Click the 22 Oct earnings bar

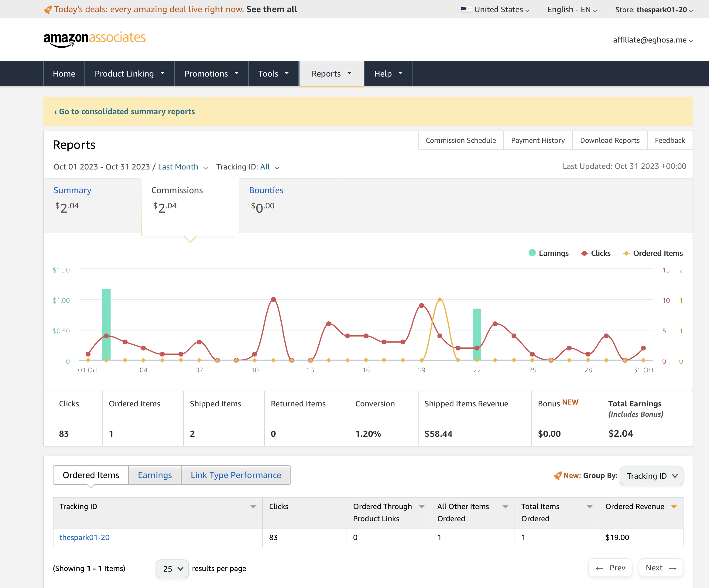[x=477, y=334]
